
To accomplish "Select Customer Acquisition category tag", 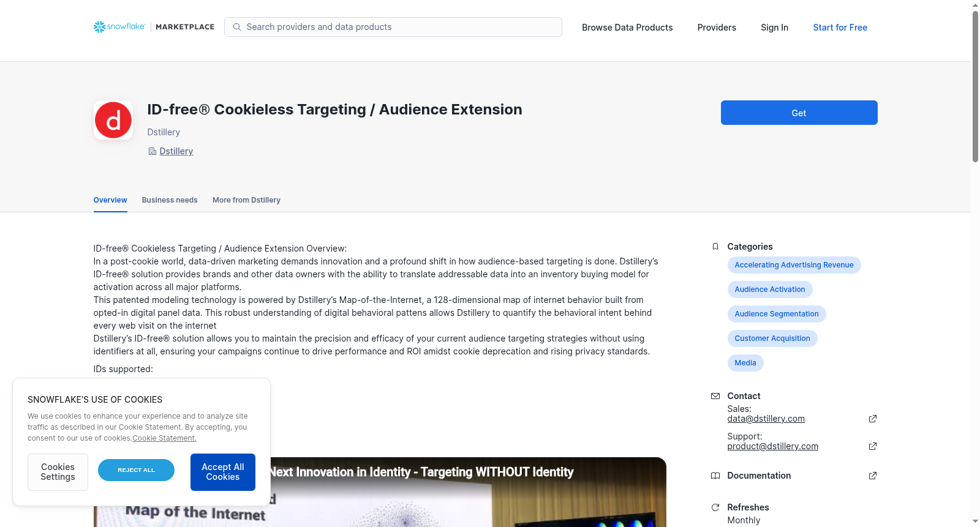I will pyautogui.click(x=772, y=338).
